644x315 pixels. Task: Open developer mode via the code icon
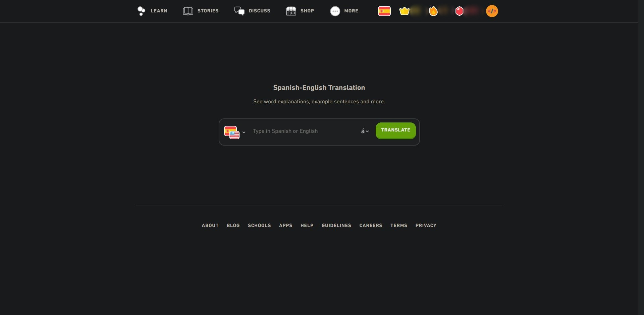pyautogui.click(x=491, y=11)
